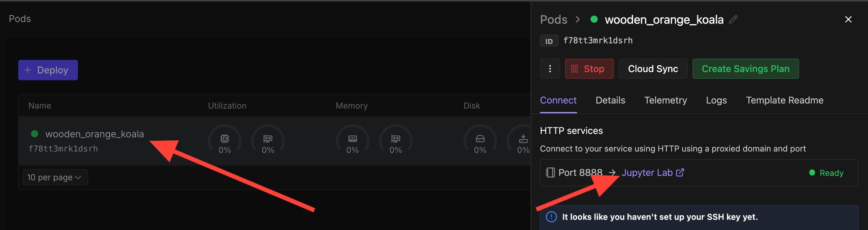Click the pencil icon to rename pod
The height and width of the screenshot is (230, 868).
pyautogui.click(x=733, y=20)
